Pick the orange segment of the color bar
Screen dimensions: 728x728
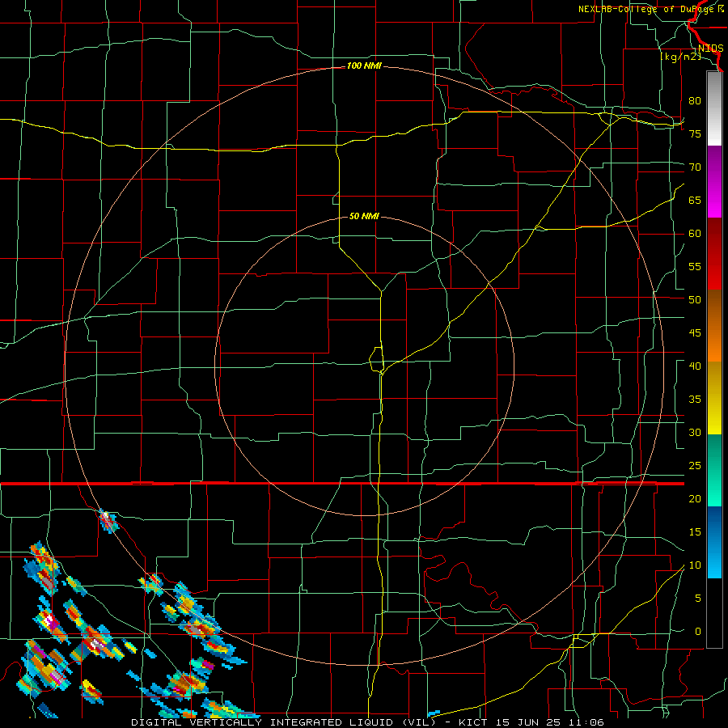pyautogui.click(x=714, y=343)
